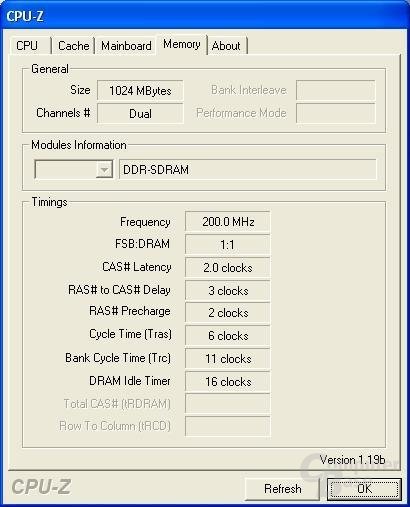Image resolution: width=410 pixels, height=507 pixels.
Task: Click the empty Performance Mode field
Action: point(336,113)
